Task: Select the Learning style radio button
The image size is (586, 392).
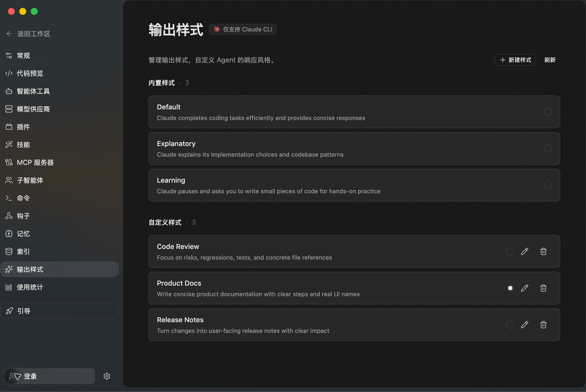Action: coord(548,185)
